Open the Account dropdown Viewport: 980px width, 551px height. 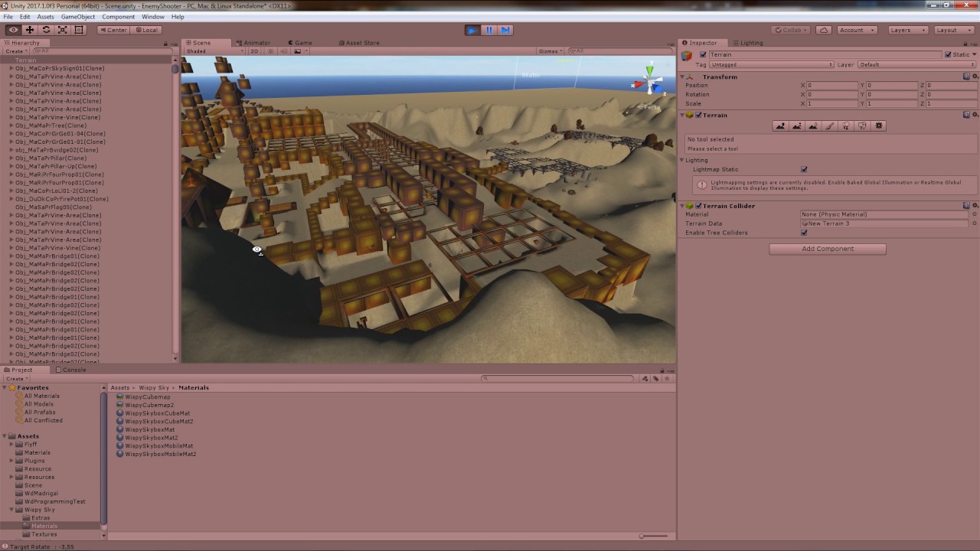coord(857,30)
